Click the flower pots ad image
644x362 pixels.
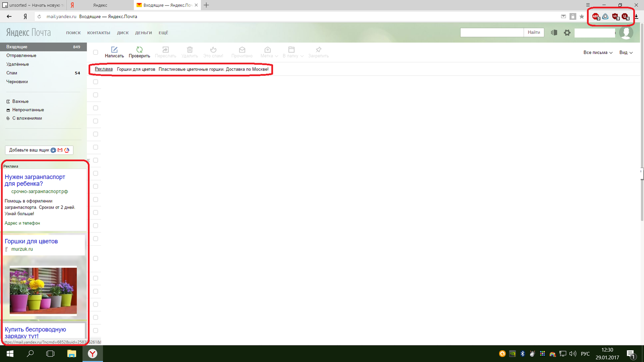click(43, 290)
